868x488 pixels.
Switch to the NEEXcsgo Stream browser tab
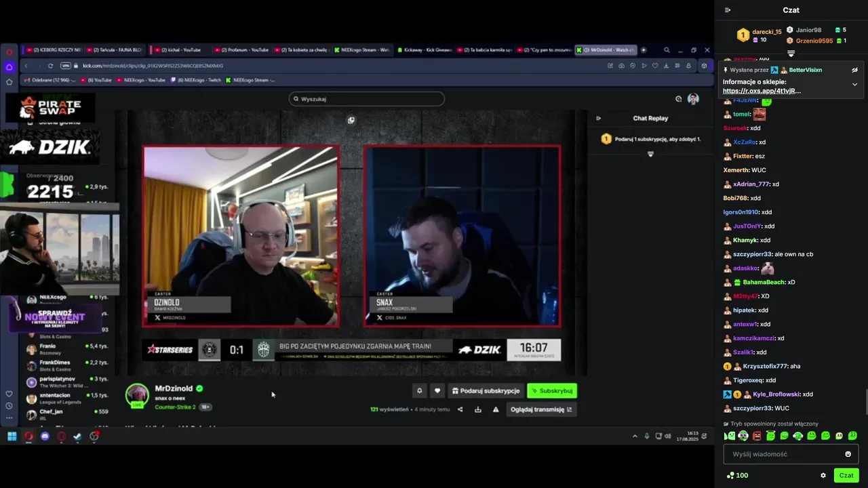(x=363, y=49)
